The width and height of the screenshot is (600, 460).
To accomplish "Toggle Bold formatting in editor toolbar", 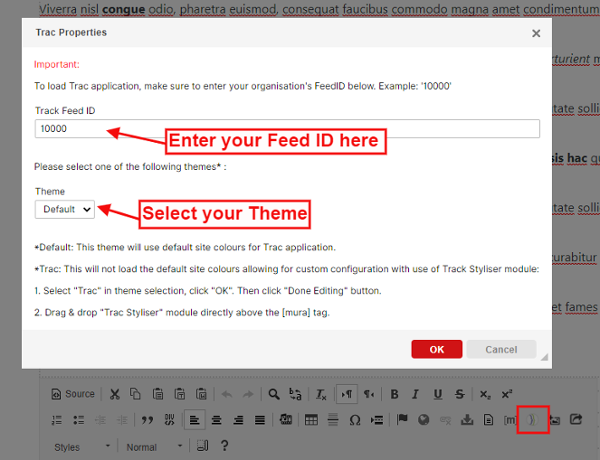I will point(394,394).
